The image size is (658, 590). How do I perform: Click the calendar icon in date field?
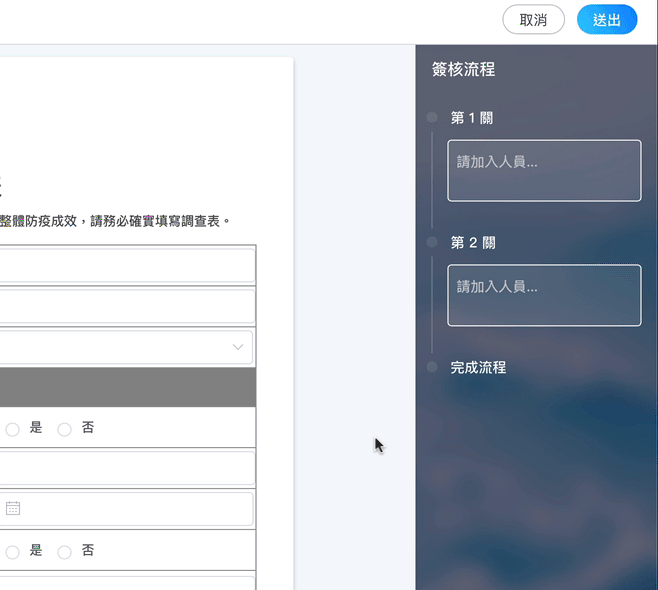point(13,508)
